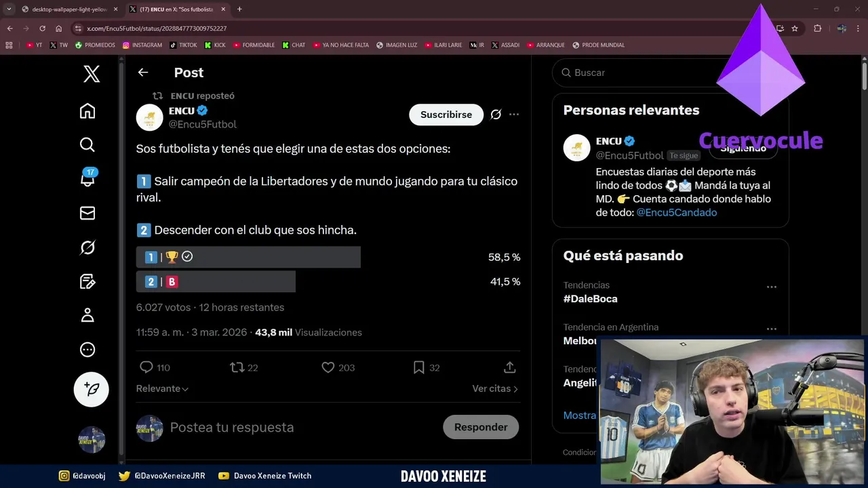The height and width of the screenshot is (488, 868).
Task: Open the PRODE MUNDIAL bookmark
Action: coord(598,45)
